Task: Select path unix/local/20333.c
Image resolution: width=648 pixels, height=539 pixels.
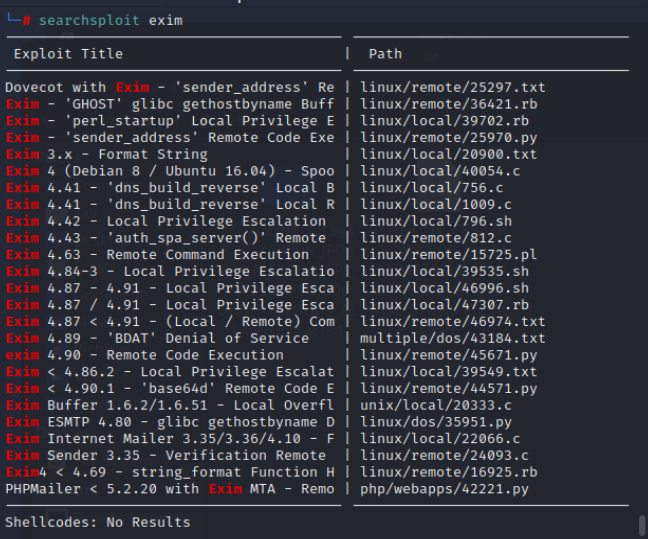Action: coord(436,405)
